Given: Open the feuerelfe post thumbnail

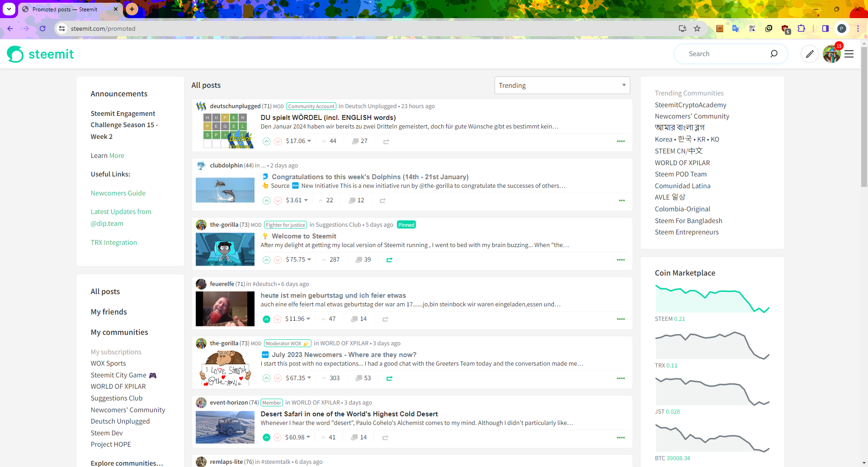Looking at the screenshot, I should 225,309.
